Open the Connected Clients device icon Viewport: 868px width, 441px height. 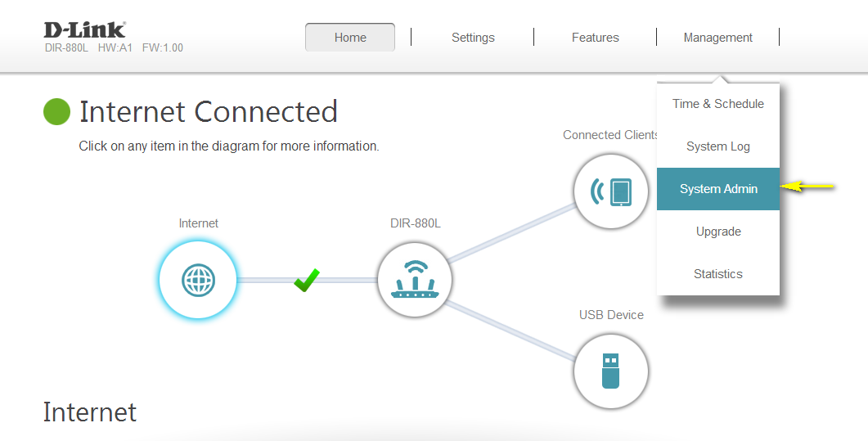coord(612,191)
